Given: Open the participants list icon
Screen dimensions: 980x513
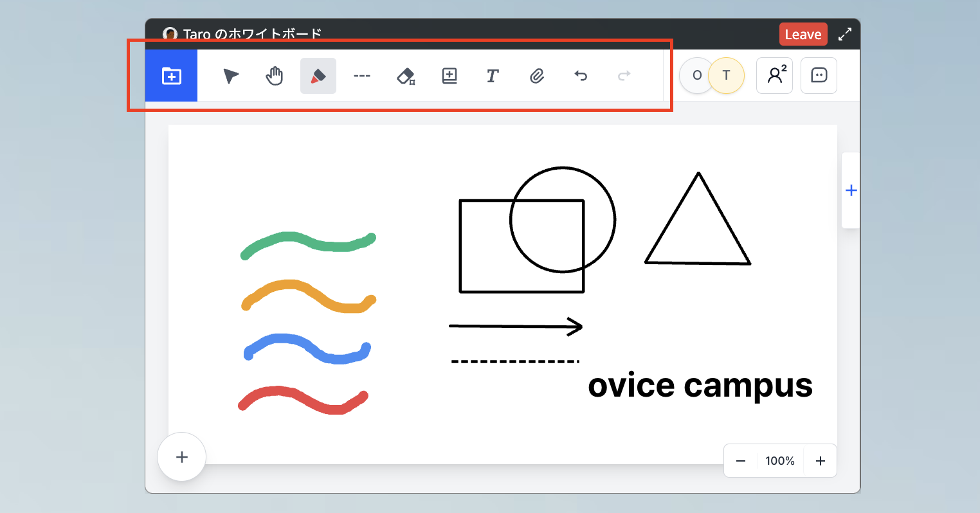Looking at the screenshot, I should pos(774,76).
